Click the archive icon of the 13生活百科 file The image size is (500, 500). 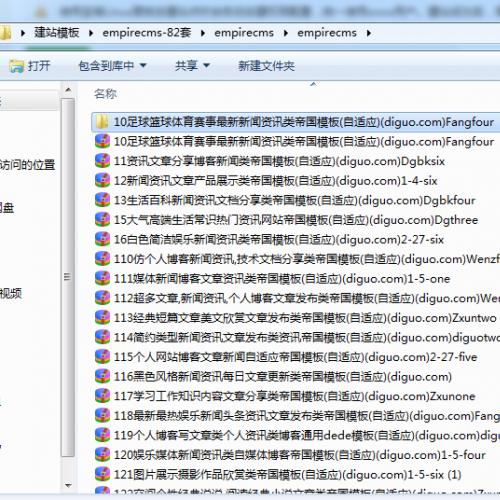point(102,200)
